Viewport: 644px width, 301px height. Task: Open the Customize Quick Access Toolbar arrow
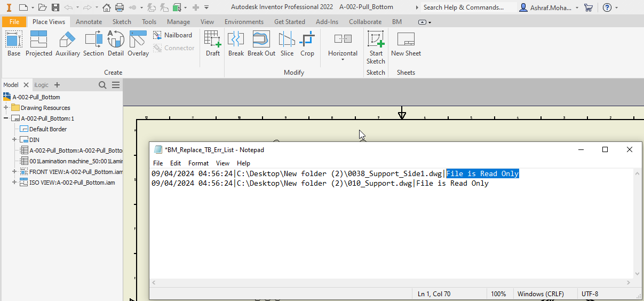tap(206, 7)
